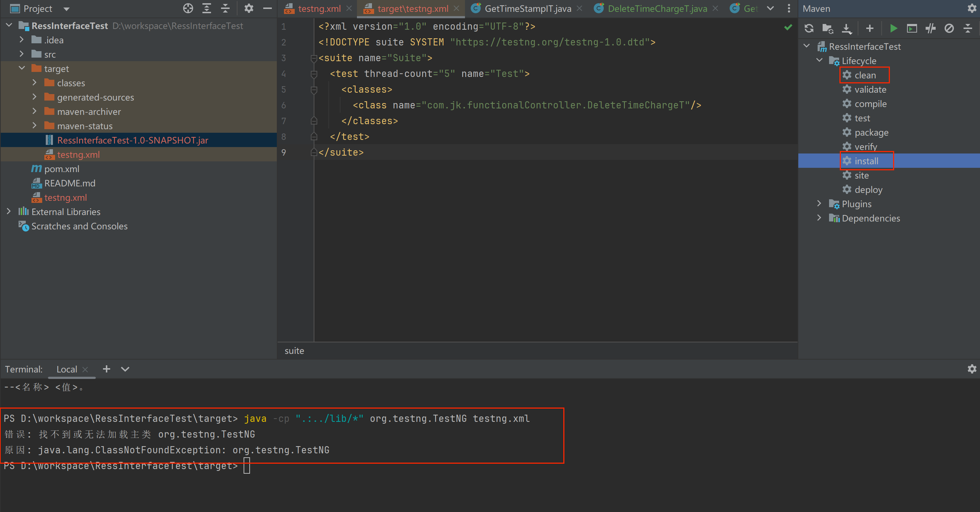The width and height of the screenshot is (980, 512).
Task: Toggle Skip Tests mode in Maven toolbar
Action: tap(949, 29)
